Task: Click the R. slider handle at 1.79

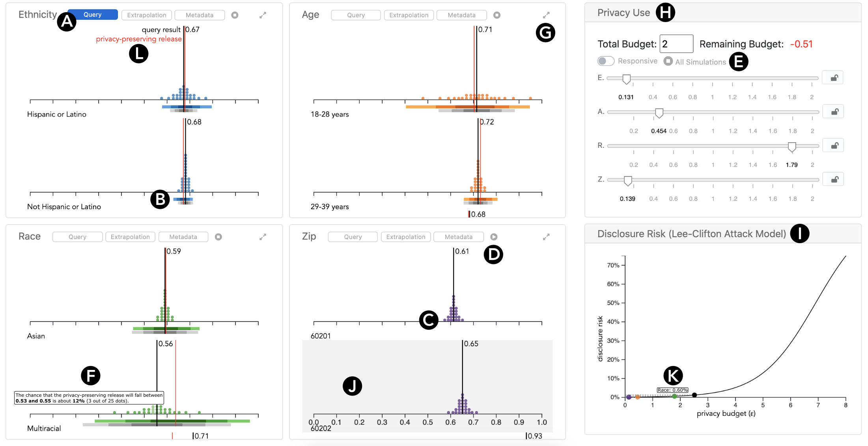Action: [x=792, y=147]
